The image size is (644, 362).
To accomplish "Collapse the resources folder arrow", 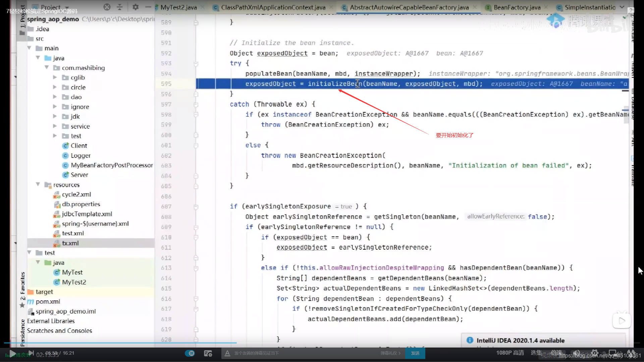I will pos(38,184).
